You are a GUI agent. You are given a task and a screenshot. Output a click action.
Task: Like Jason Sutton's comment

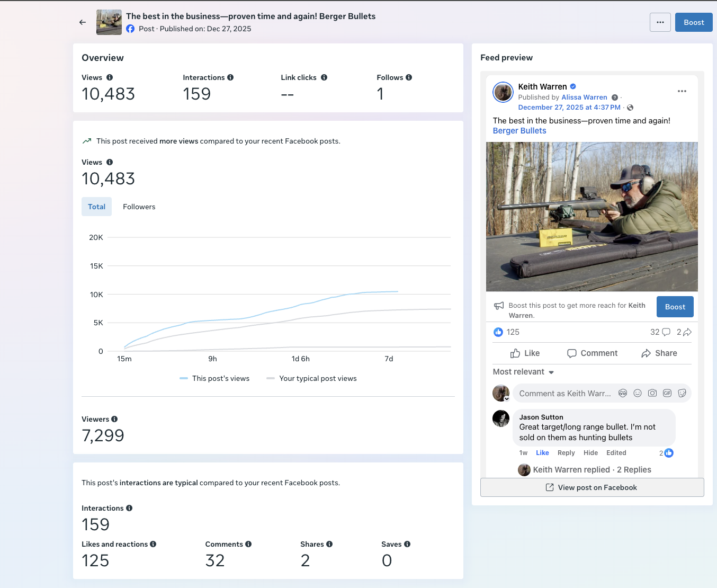[x=542, y=453]
